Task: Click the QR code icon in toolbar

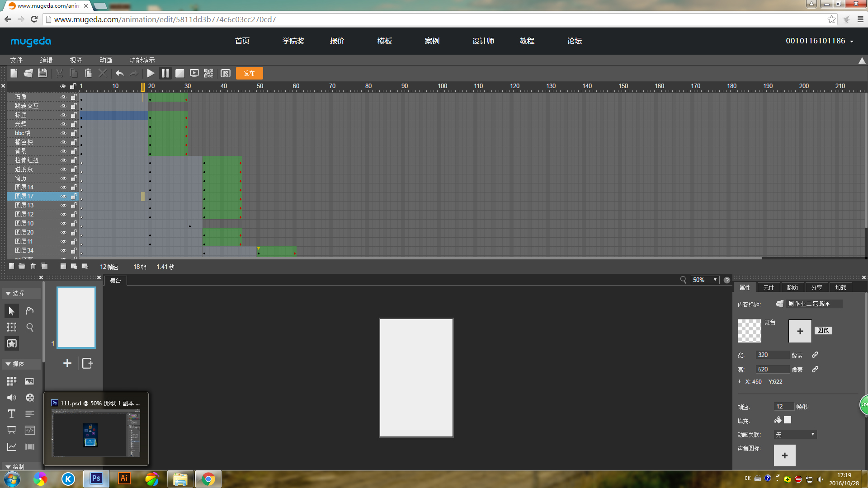Action: (x=208, y=73)
